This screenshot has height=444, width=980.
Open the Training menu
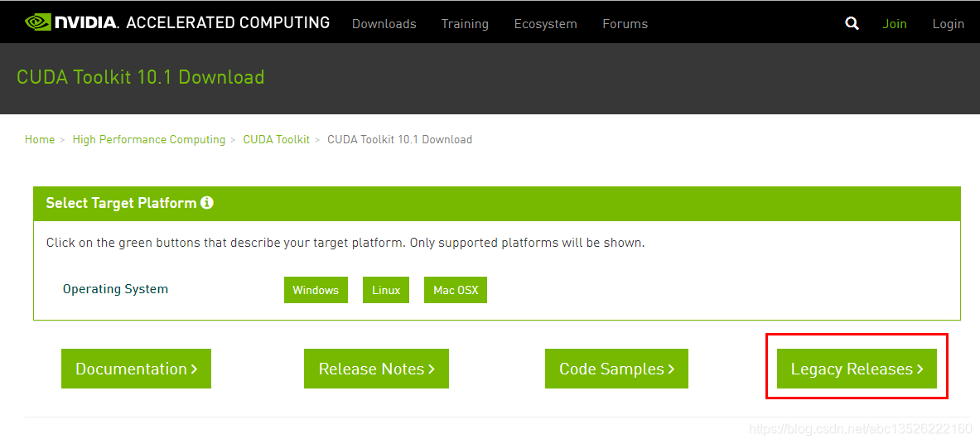pos(465,24)
